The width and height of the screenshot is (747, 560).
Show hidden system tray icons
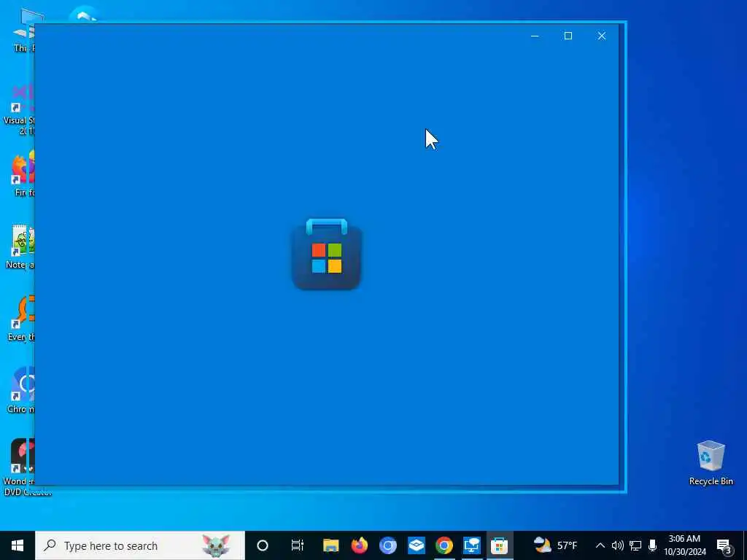(600, 545)
